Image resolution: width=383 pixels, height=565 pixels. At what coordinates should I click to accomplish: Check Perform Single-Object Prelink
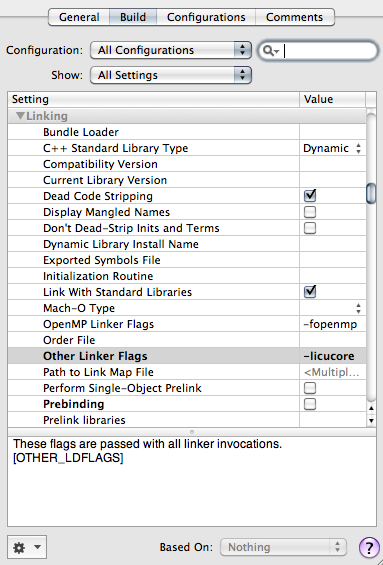pos(310,388)
